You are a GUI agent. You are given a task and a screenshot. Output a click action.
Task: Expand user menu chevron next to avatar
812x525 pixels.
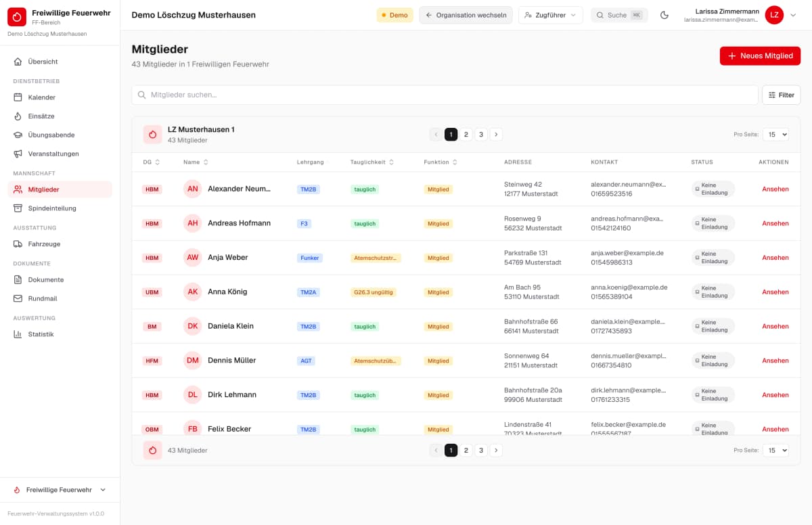point(793,15)
